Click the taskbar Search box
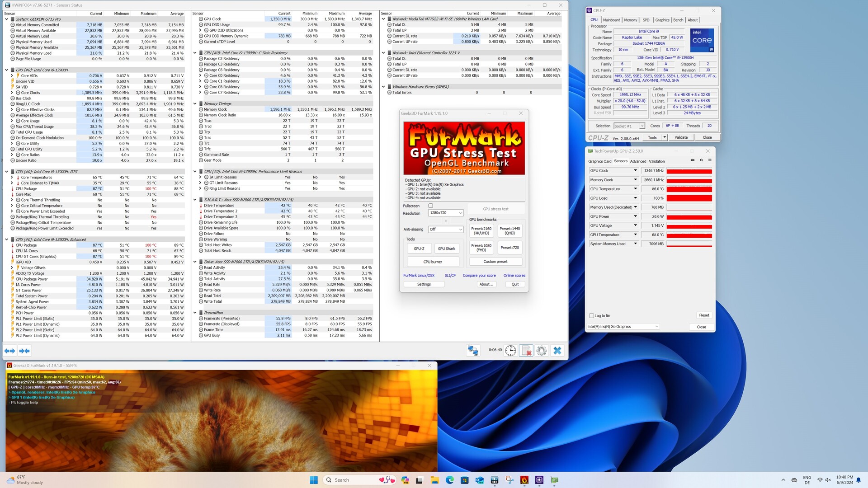This screenshot has width=868, height=488. (359, 480)
